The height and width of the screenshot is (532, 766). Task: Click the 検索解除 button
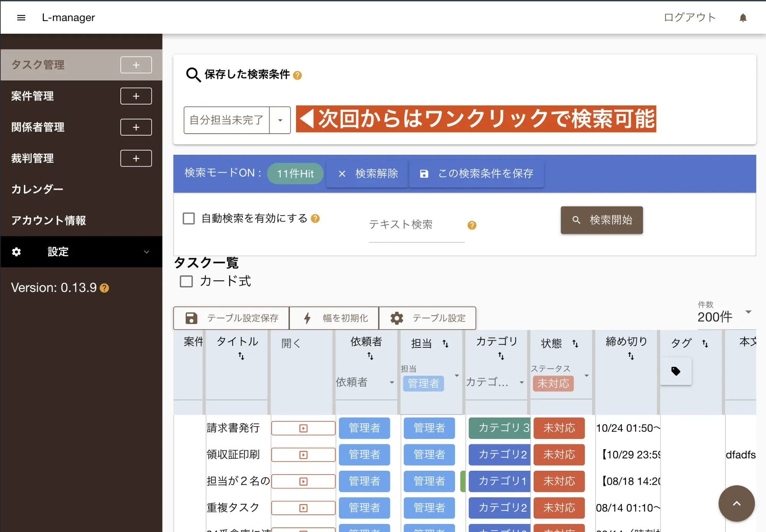coord(367,174)
